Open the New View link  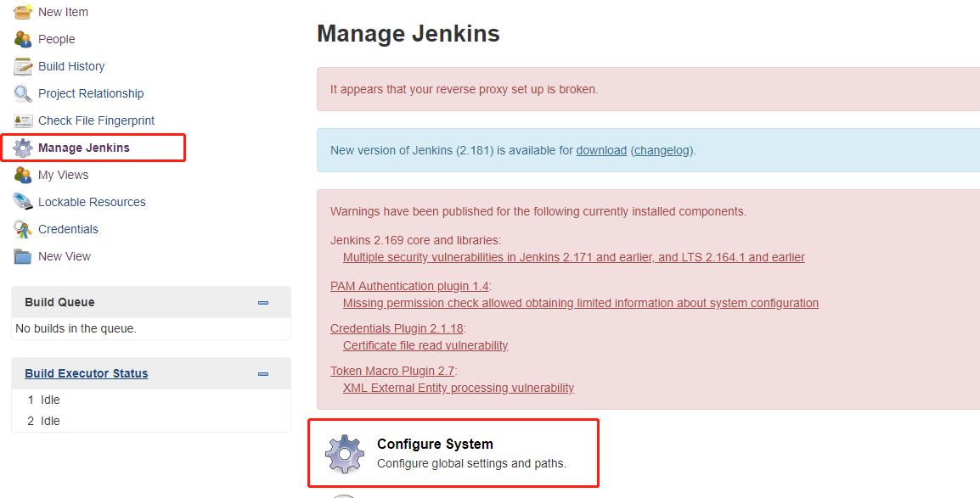pos(65,256)
